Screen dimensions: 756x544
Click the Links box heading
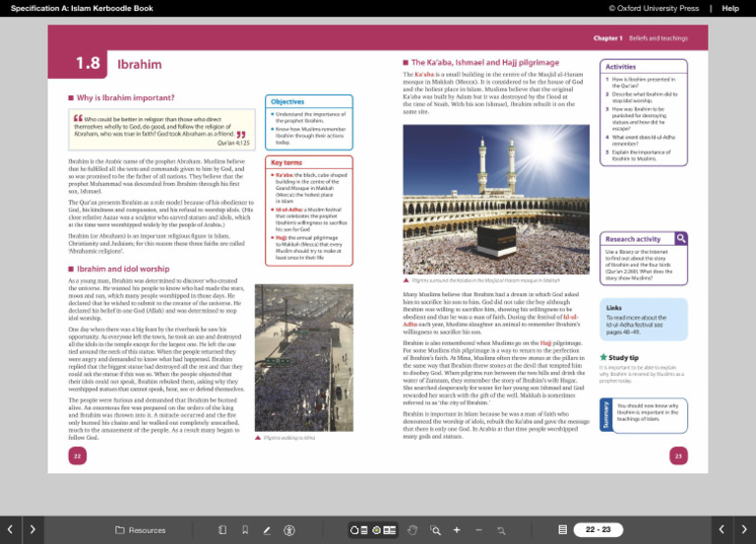tap(614, 308)
